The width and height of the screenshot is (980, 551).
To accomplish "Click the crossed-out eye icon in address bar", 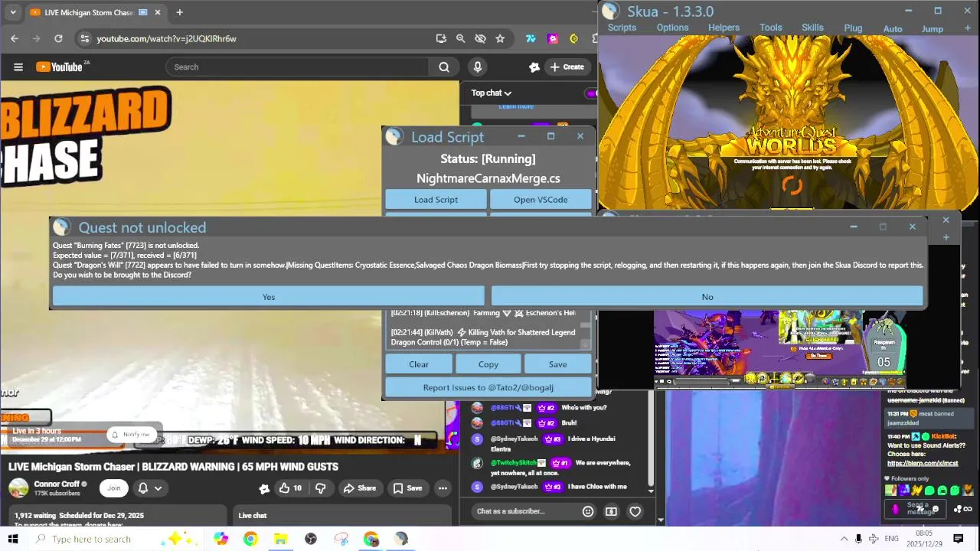I will 480,38.
